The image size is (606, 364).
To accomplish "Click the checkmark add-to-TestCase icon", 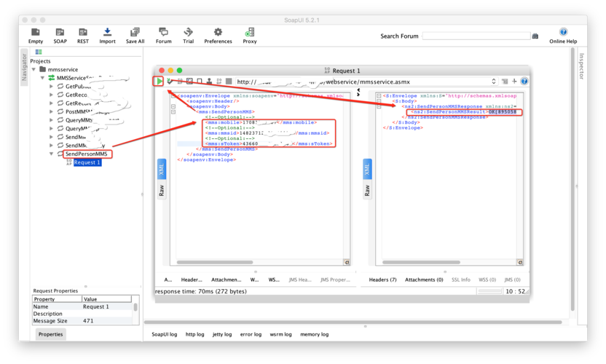I will tap(170, 81).
